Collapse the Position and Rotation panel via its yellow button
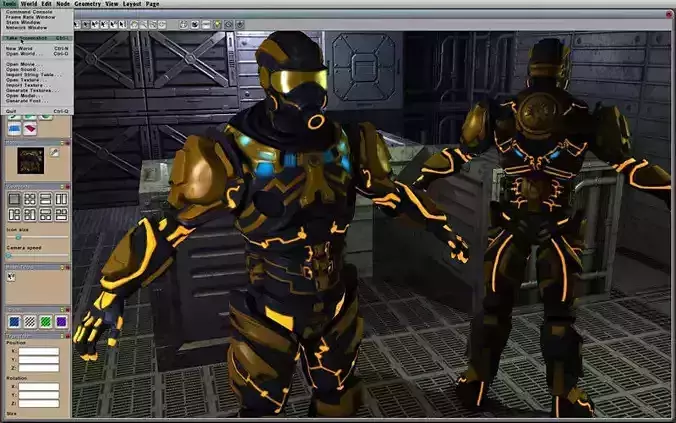Image resolution: width=676 pixels, height=423 pixels. pyautogui.click(x=62, y=336)
